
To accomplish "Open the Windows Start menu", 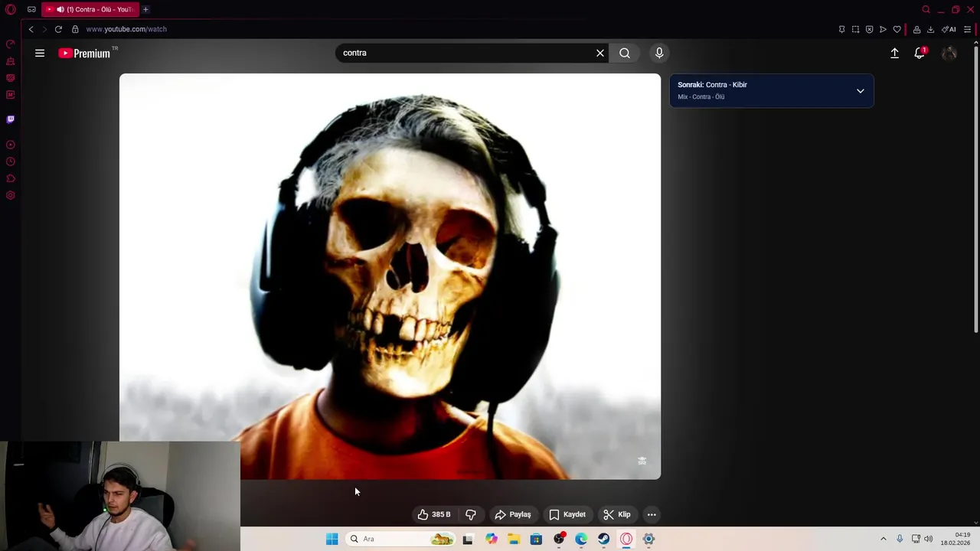I will [x=332, y=539].
